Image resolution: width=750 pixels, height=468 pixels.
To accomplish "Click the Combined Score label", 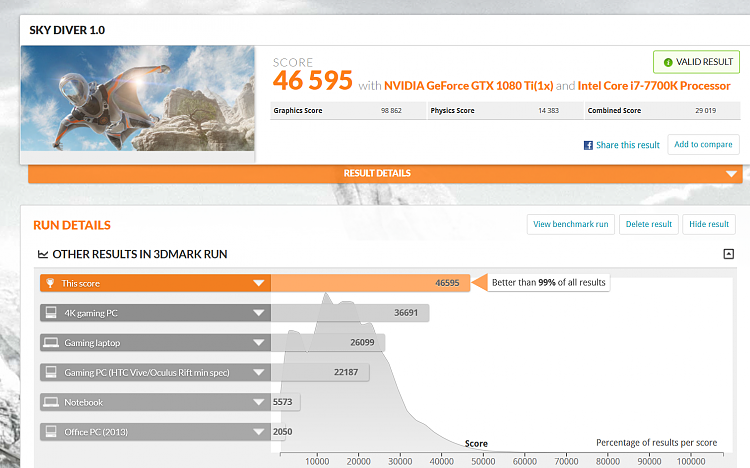I will (614, 111).
